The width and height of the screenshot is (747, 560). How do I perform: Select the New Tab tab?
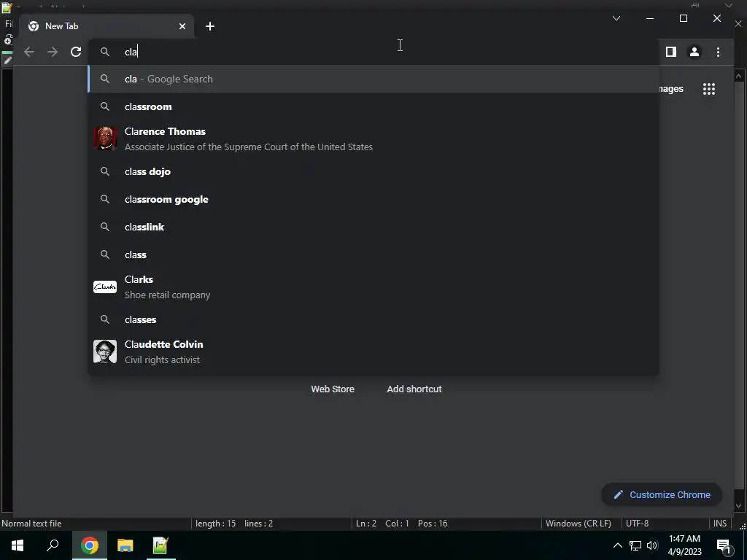106,26
